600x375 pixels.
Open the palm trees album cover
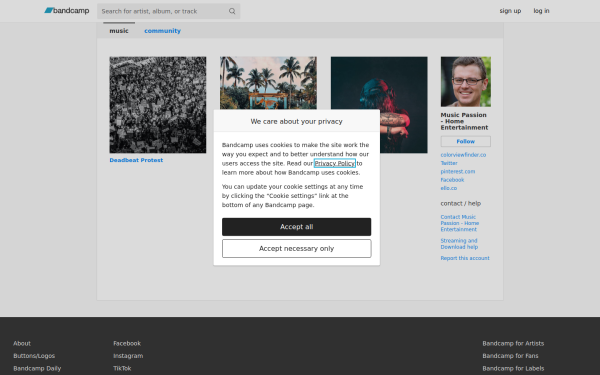click(268, 83)
